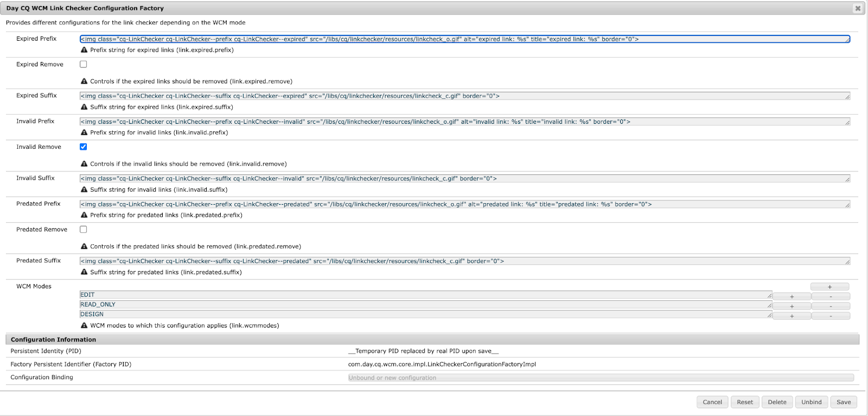Click the READ_ONLY WCM mode field
This screenshot has height=416, width=868.
pyautogui.click(x=426, y=305)
